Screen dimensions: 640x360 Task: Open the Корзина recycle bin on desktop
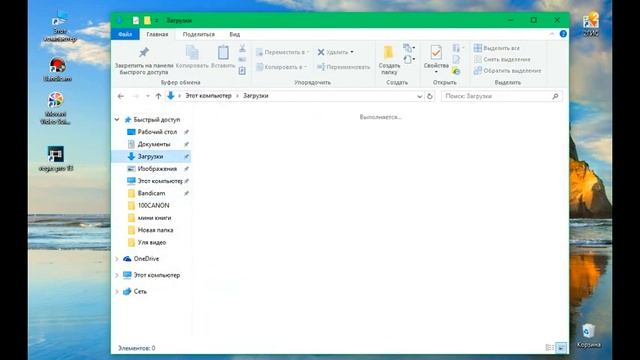coord(588,336)
